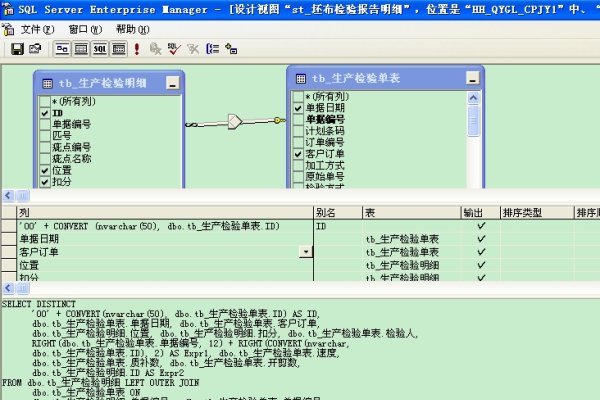Click the Cancel execution toolbar icon

tap(155, 49)
